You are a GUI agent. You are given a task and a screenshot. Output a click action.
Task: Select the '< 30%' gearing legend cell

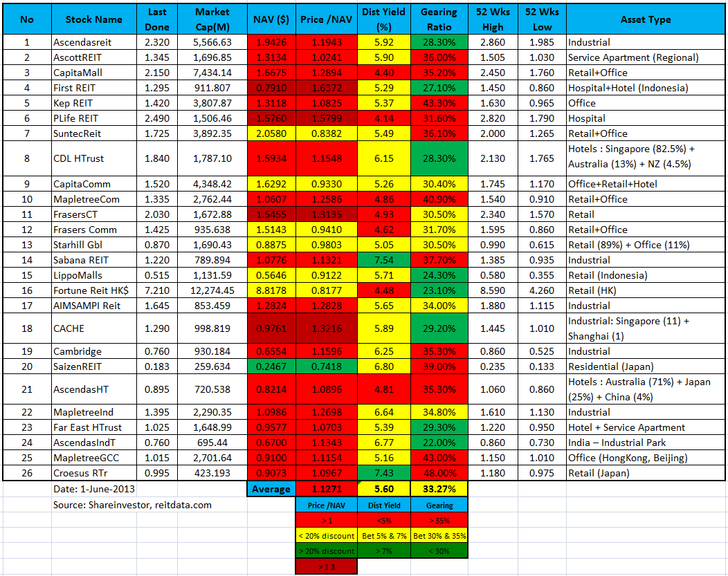439,551
